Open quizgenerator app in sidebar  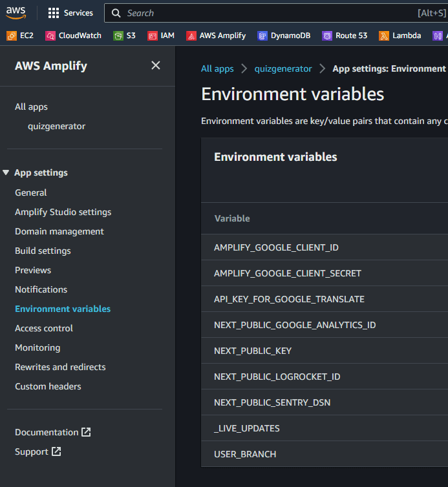point(56,126)
